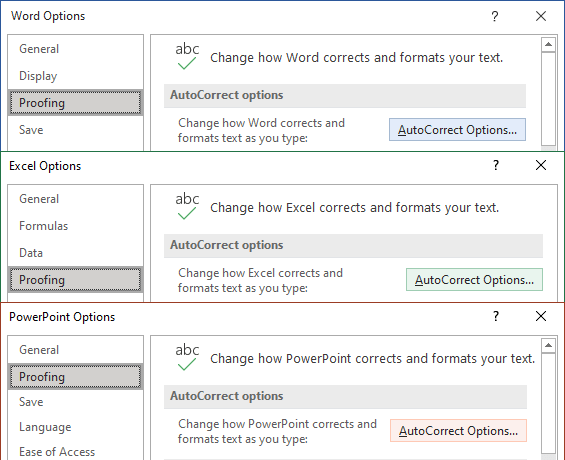Click 'Change how Excel corrects and formats text as you type:' label
Screen dimensions: 565x460
point(260,280)
